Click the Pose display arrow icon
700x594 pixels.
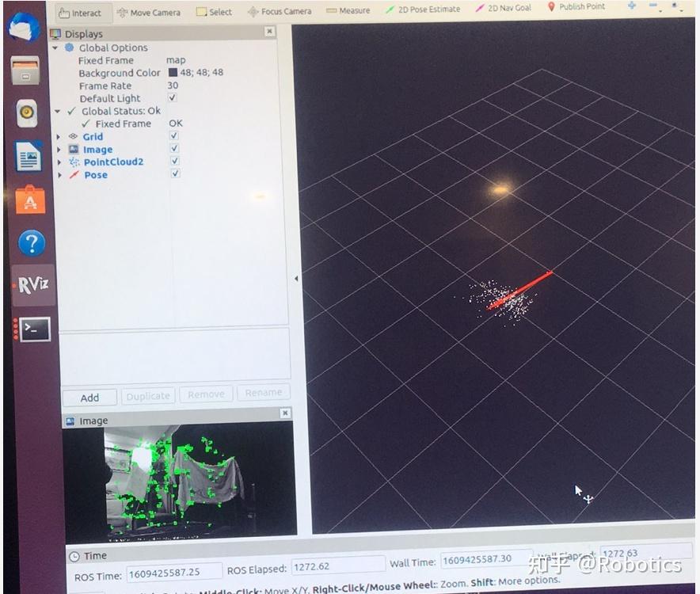74,175
